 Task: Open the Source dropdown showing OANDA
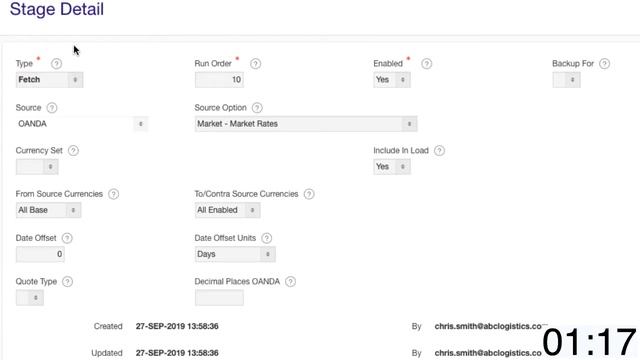point(82,124)
